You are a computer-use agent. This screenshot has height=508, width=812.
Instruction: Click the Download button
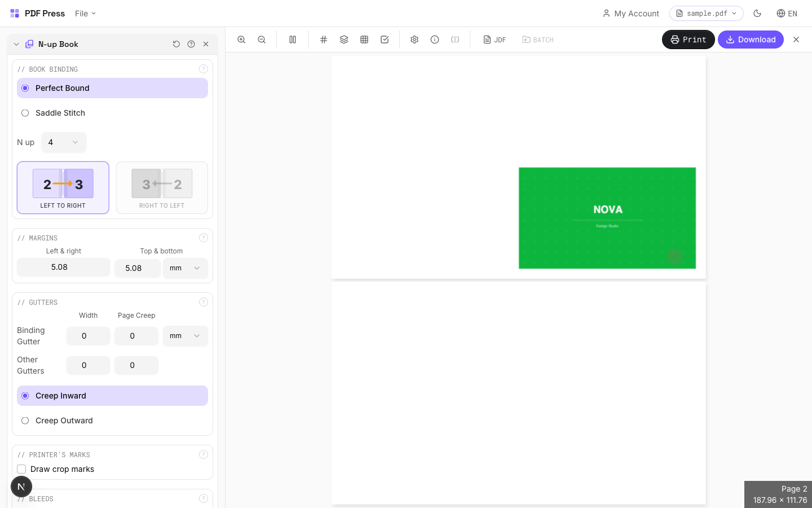tap(751, 40)
